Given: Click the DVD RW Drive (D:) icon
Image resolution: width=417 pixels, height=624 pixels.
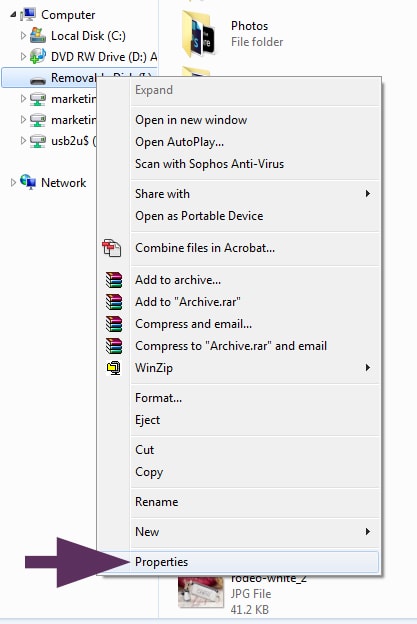Looking at the screenshot, I should [38, 57].
